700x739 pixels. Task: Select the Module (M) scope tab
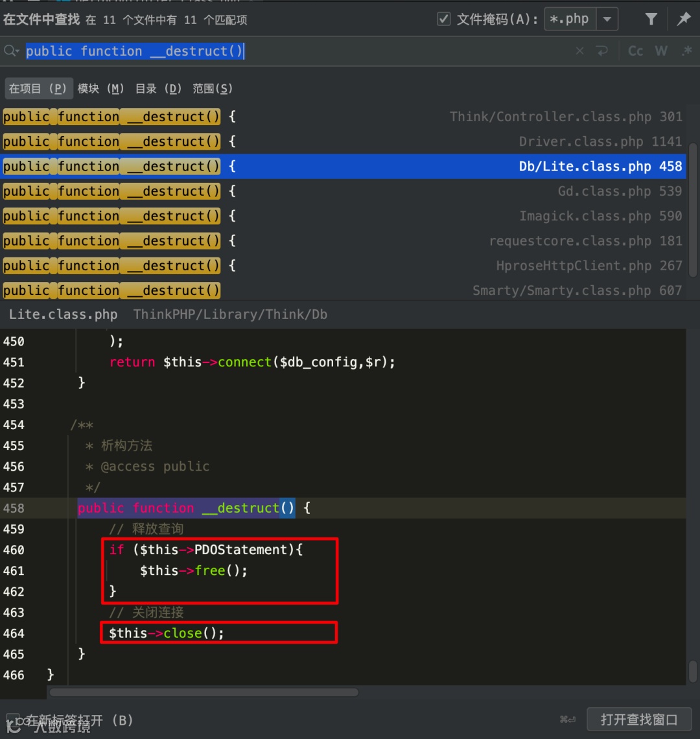click(x=100, y=89)
